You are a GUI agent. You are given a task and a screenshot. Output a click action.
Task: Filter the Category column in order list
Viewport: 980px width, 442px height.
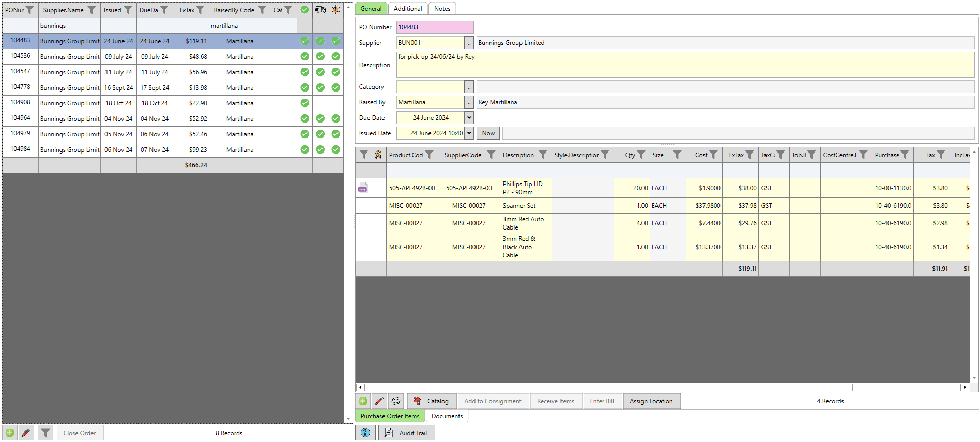[288, 10]
